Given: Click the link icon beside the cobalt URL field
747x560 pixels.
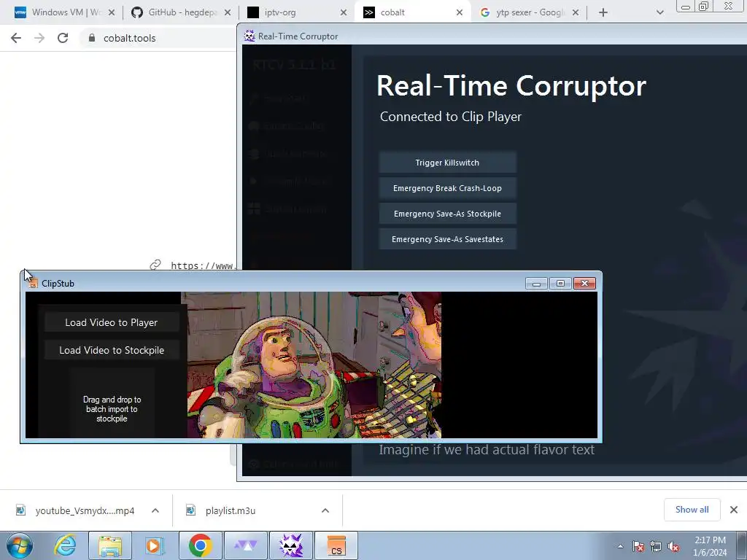Looking at the screenshot, I should [155, 265].
